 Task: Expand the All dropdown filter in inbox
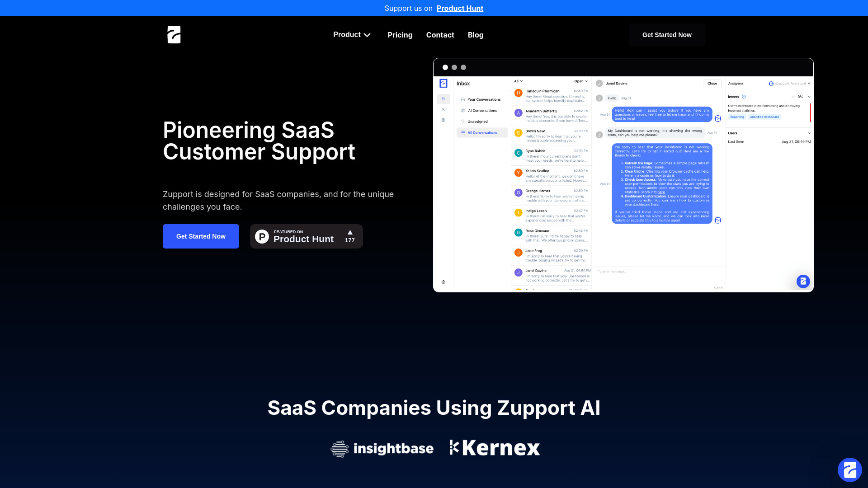click(x=517, y=81)
